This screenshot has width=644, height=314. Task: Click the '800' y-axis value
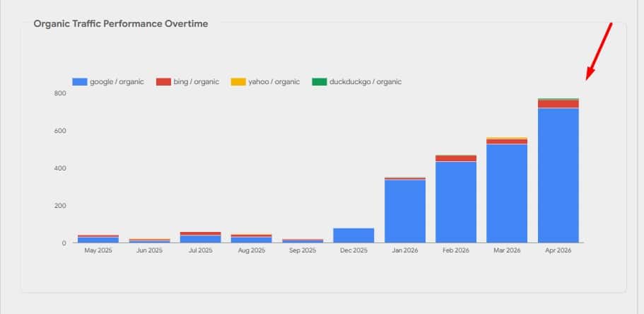tap(60, 94)
